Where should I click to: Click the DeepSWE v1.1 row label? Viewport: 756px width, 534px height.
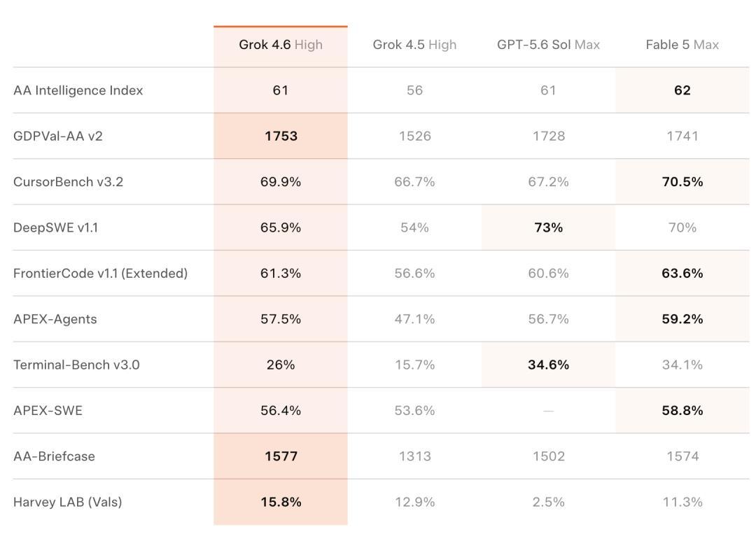coord(55,228)
